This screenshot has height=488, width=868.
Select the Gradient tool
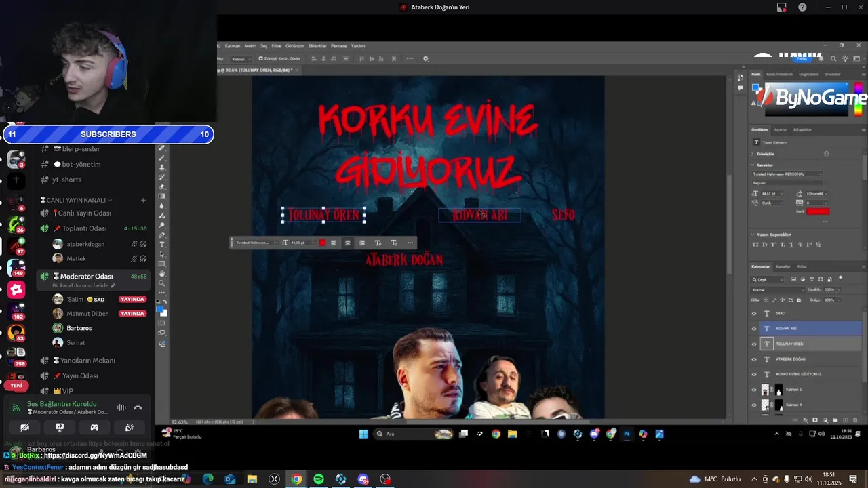pos(161,196)
